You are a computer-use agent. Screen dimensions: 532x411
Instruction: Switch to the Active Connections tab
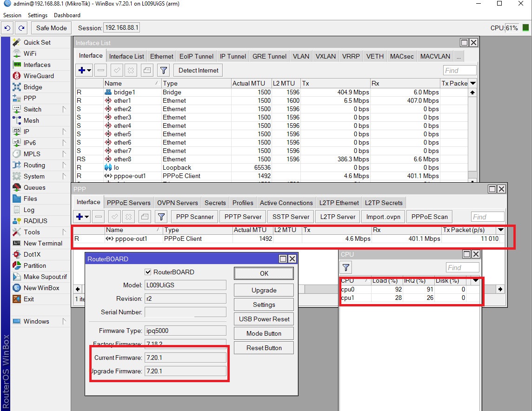click(x=286, y=203)
